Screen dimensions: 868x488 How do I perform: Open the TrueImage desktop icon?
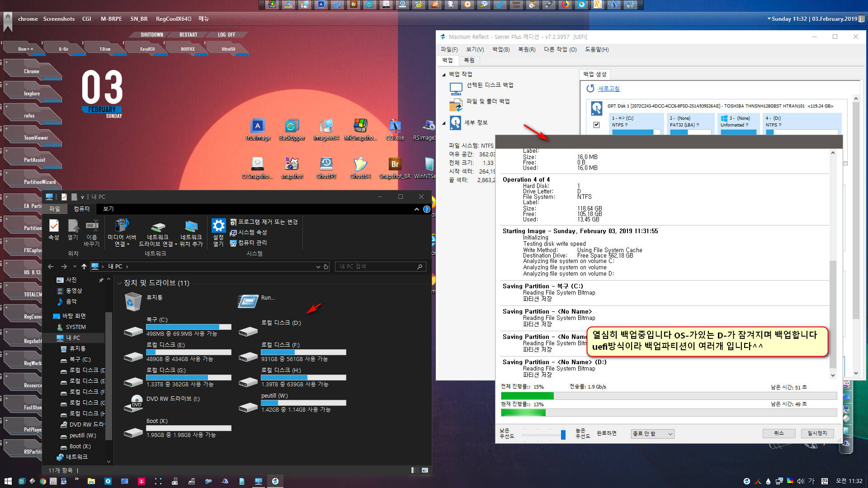(257, 129)
